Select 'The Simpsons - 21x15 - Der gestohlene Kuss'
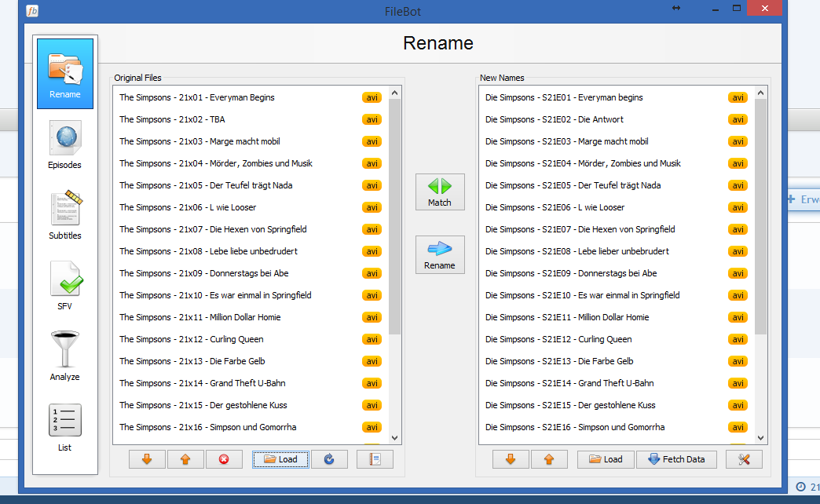This screenshot has height=504, width=820. coord(251,405)
